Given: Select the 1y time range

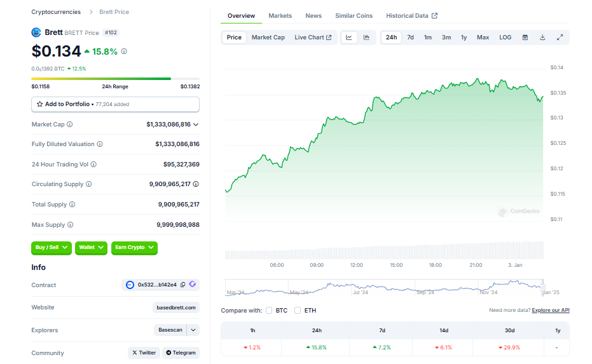Looking at the screenshot, I should point(464,37).
